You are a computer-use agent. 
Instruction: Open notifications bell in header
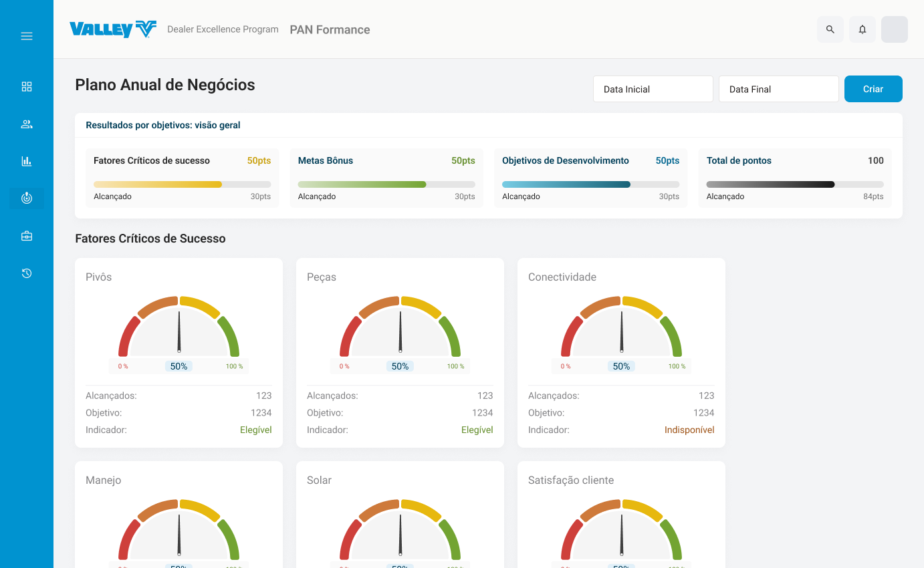pos(862,29)
